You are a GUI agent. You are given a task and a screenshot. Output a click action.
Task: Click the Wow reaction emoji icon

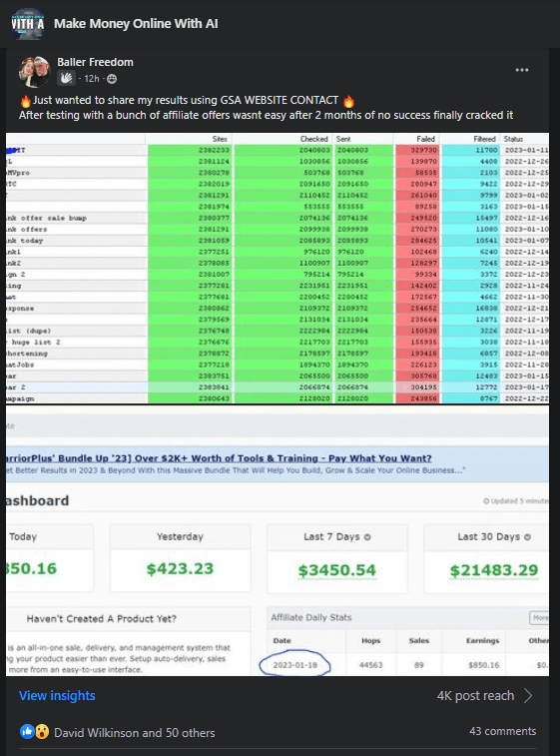(42, 732)
